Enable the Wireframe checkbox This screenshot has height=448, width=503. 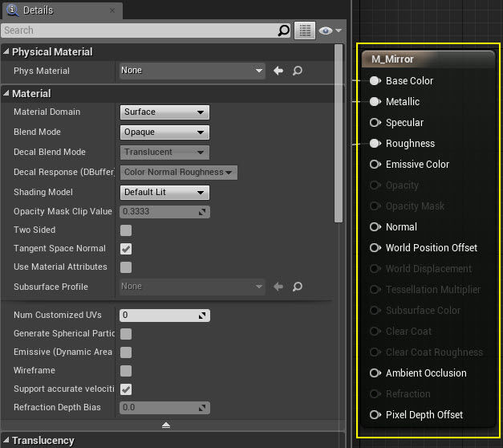pos(126,371)
